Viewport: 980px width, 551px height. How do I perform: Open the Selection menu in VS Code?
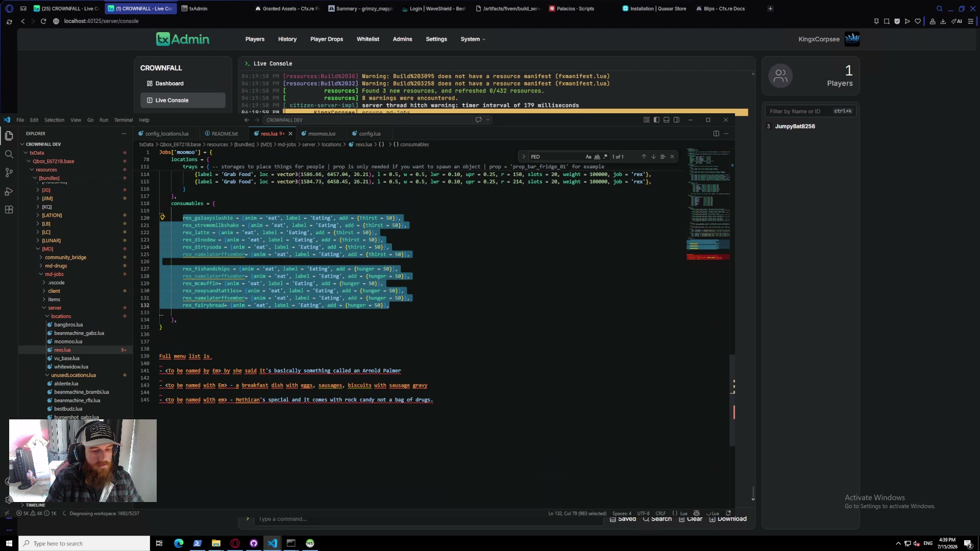click(x=54, y=120)
